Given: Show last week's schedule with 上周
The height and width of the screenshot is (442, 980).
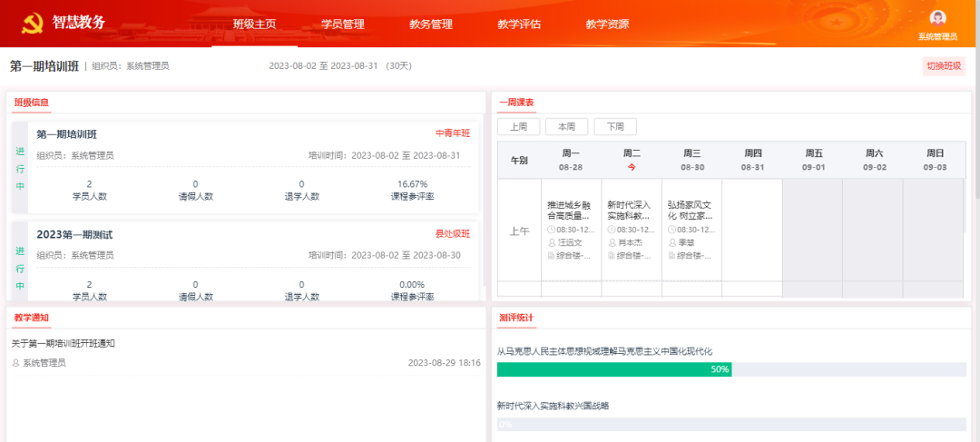Looking at the screenshot, I should pyautogui.click(x=518, y=126).
